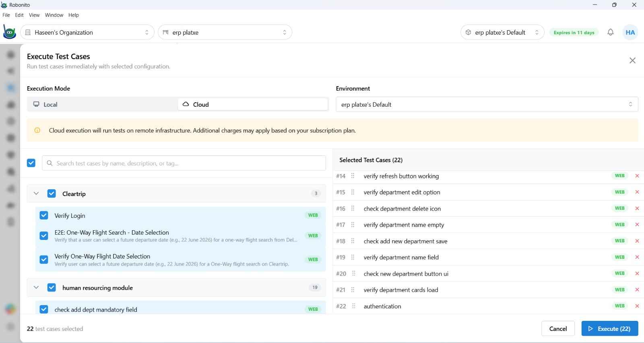This screenshot has height=343, width=644.
Task: Click the cloud info warning icon
Action: [37, 130]
